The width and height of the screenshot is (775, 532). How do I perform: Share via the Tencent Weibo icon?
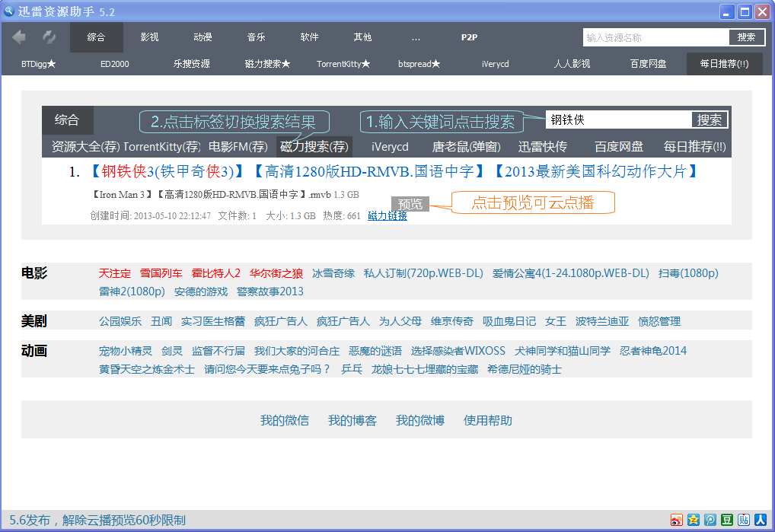tap(710, 520)
